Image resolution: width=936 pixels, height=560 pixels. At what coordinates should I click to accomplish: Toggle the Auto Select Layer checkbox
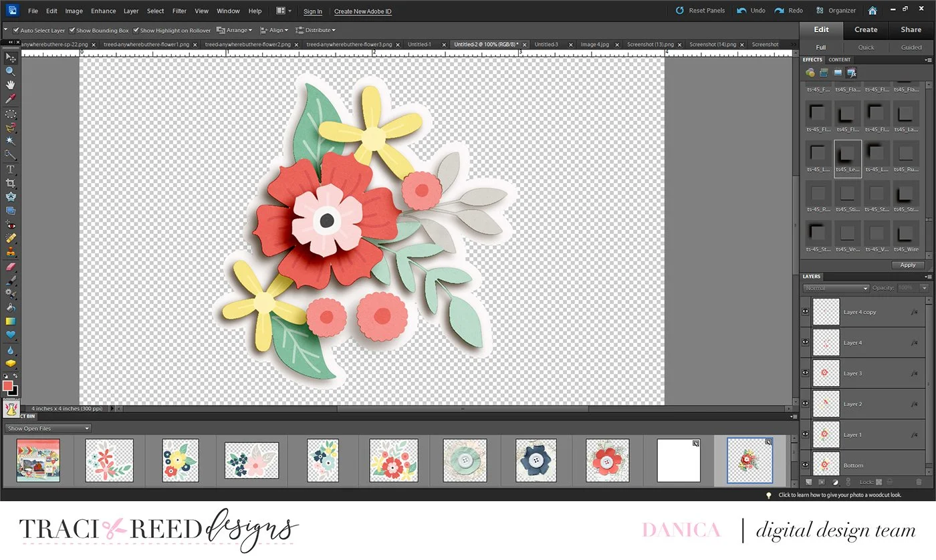tap(16, 31)
